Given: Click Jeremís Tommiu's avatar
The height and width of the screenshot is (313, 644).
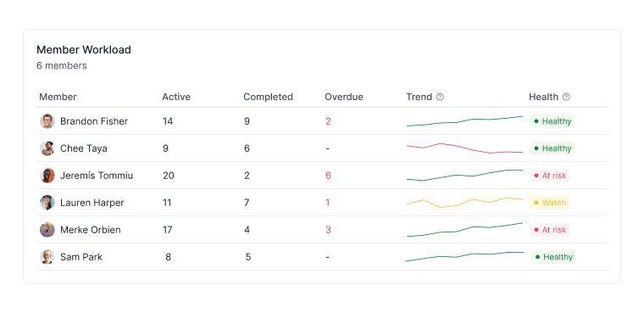Looking at the screenshot, I should 47,176.
